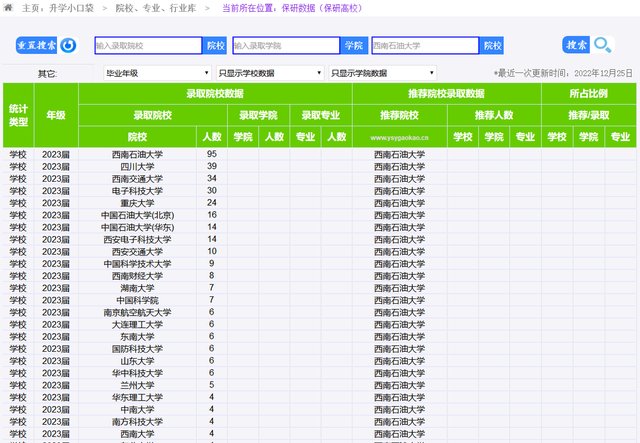Focus the 输入录取院校 input field
640x443 pixels.
click(148, 46)
